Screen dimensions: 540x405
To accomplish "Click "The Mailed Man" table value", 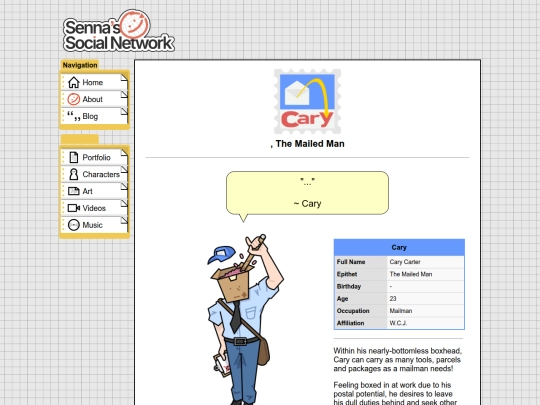I will pos(411,274).
